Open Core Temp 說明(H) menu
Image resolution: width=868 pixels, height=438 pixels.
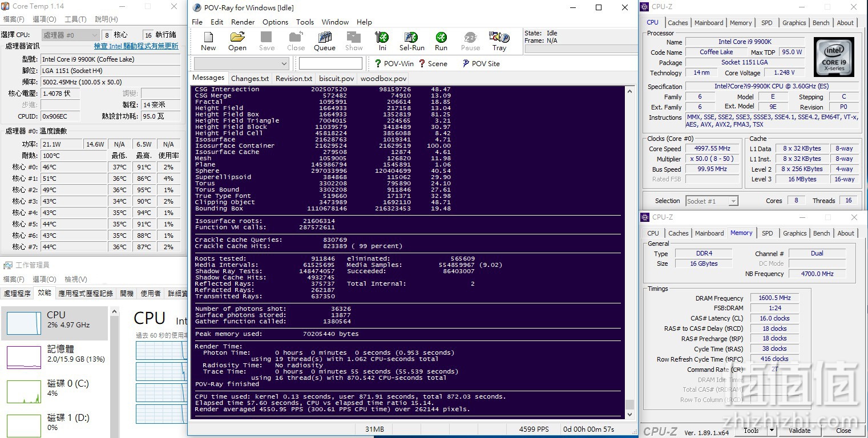106,19
